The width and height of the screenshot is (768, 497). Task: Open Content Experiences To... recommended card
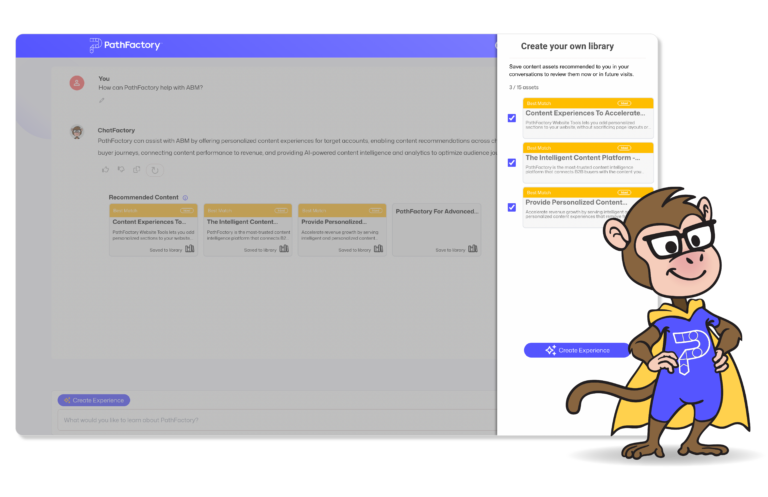153,230
